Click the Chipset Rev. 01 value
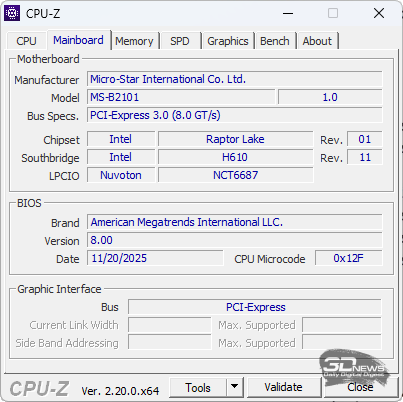Viewport: 403px width, 402px height. (365, 139)
